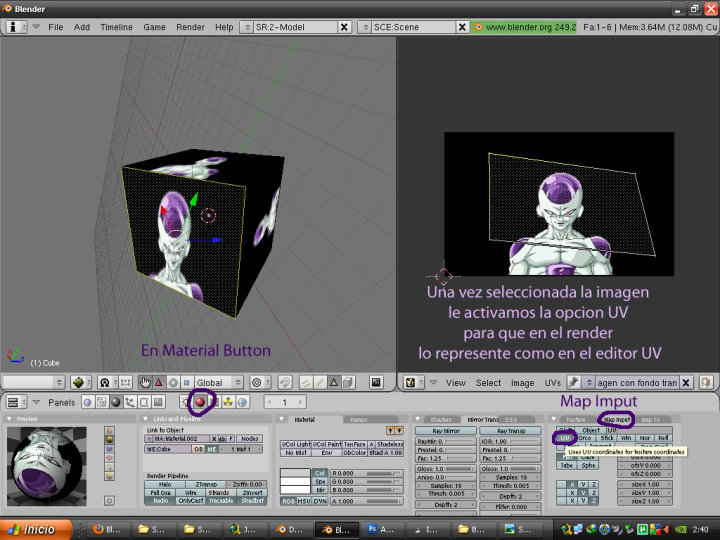The height and width of the screenshot is (540, 720).
Task: Open the Global orientation dropdown
Action: coord(219,382)
